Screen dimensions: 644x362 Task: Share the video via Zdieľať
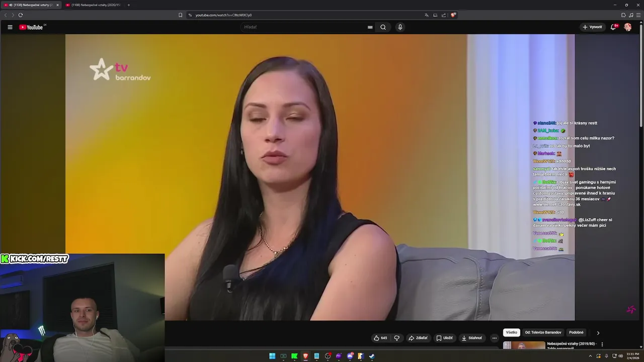[418, 338]
